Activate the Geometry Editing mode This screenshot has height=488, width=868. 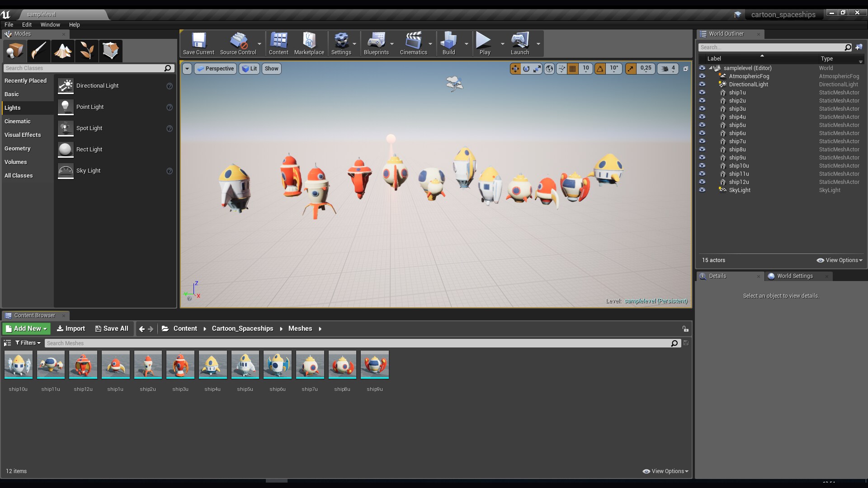pyautogui.click(x=110, y=51)
